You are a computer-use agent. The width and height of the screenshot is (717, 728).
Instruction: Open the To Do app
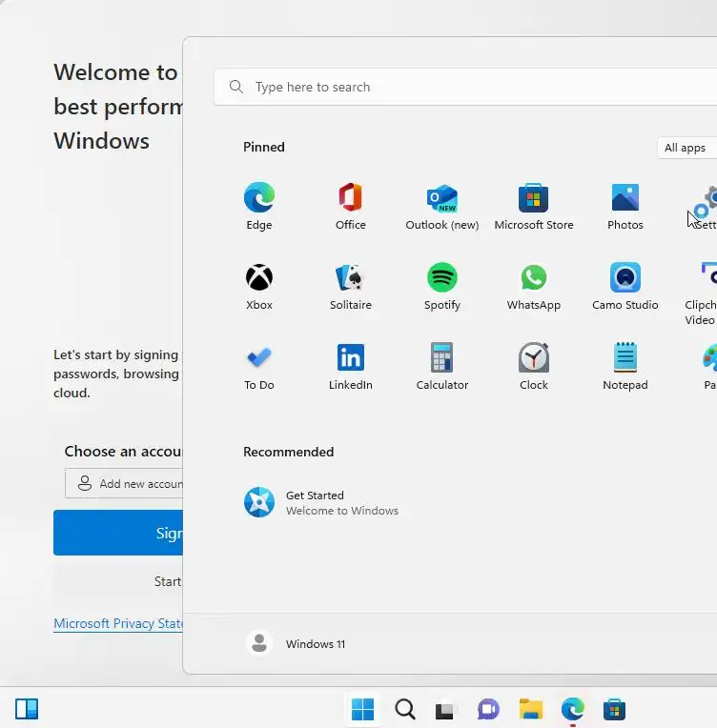tap(258, 367)
